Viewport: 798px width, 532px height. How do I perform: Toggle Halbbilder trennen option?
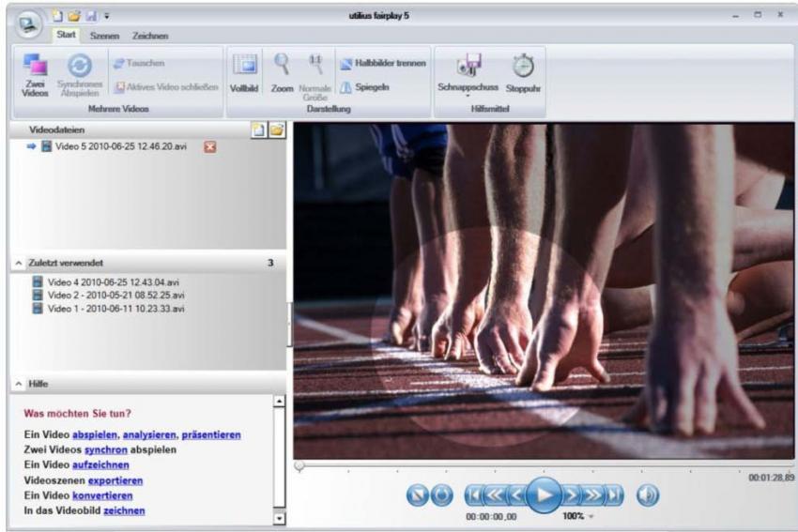[345, 63]
